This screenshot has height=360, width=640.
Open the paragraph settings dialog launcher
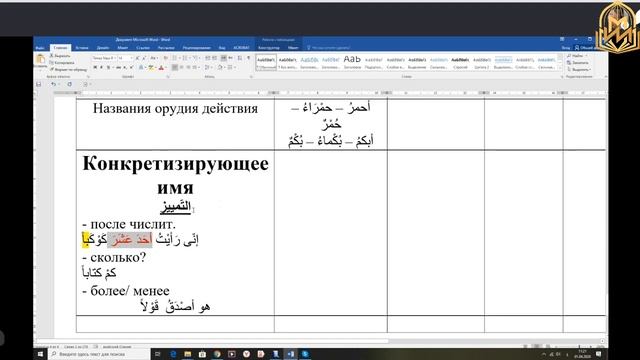coord(251,77)
